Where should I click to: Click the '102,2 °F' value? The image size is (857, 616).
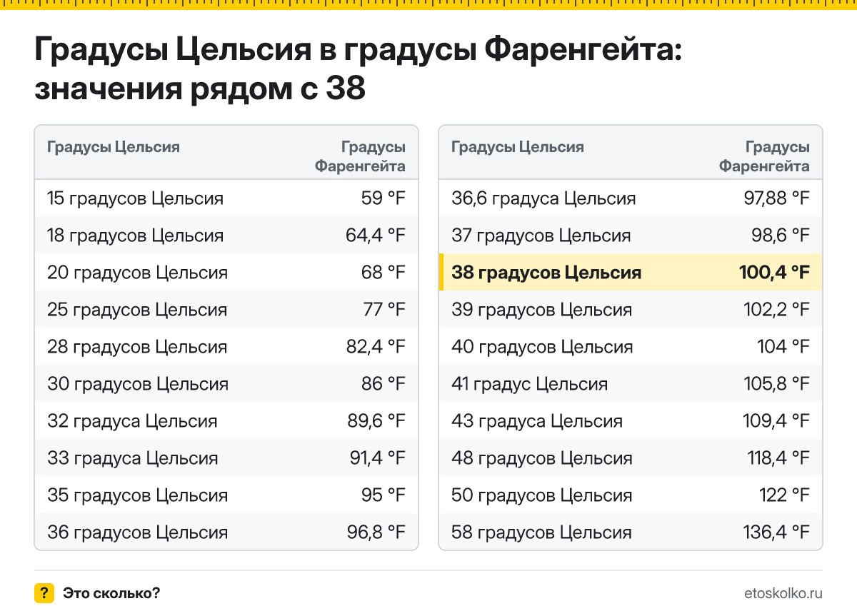pyautogui.click(x=778, y=310)
